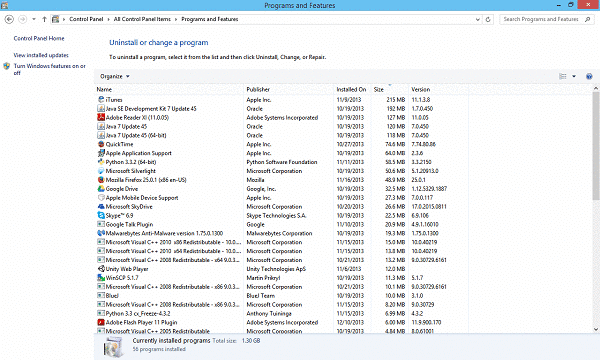Sort by the Installed On column header
This screenshot has height=360, width=600.
(352, 89)
